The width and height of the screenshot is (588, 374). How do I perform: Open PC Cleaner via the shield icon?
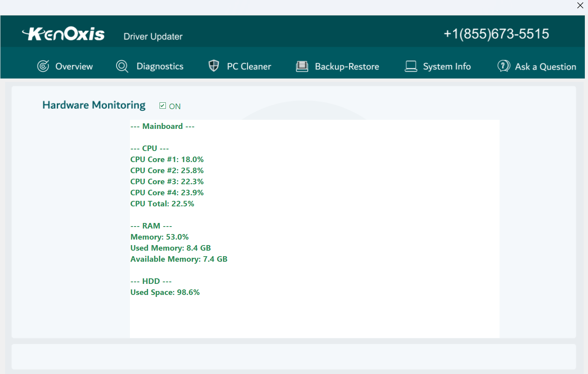point(214,66)
